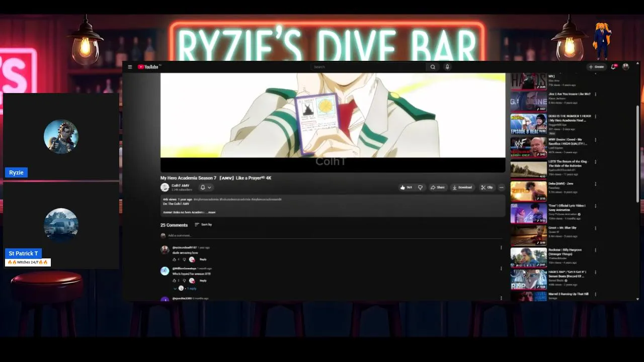Expand the description with ...more
The width and height of the screenshot is (644, 362).
(x=211, y=212)
